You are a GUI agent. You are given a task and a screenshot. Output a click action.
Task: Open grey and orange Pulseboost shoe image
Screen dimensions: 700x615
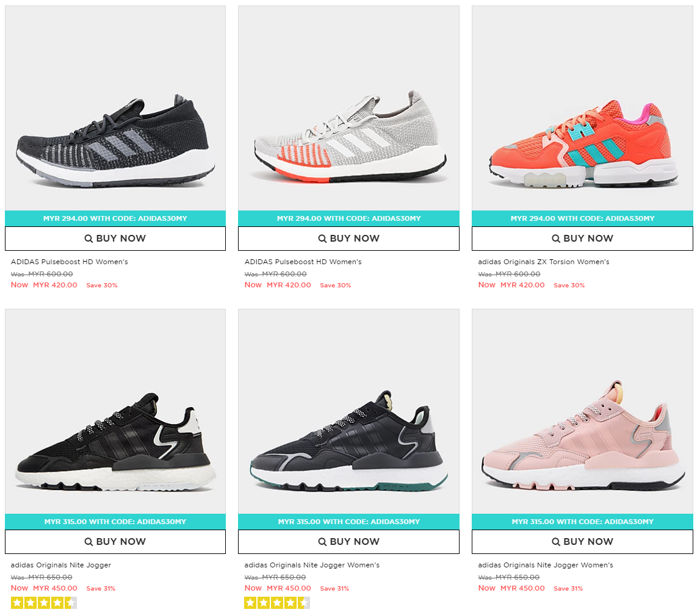[x=348, y=108]
